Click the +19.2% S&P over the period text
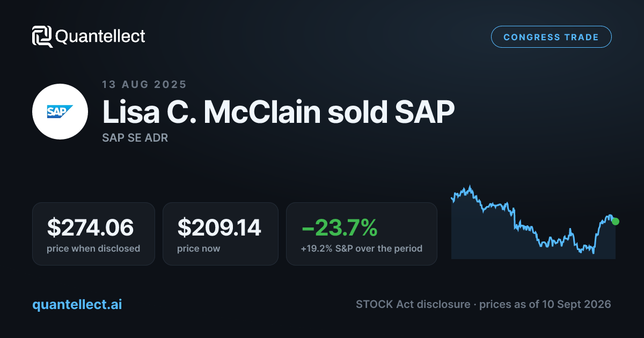Viewport: 644px width, 338px height. pyautogui.click(x=362, y=248)
